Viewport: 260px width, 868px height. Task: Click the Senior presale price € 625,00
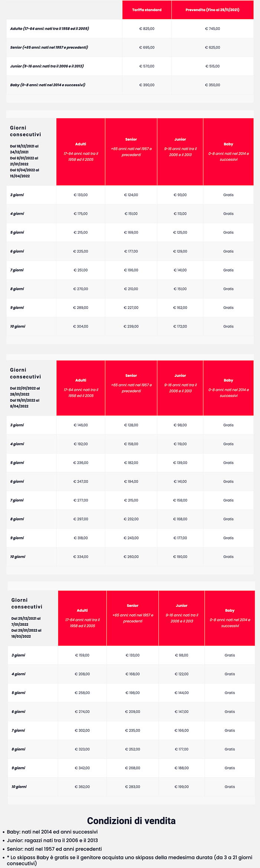coord(212,47)
